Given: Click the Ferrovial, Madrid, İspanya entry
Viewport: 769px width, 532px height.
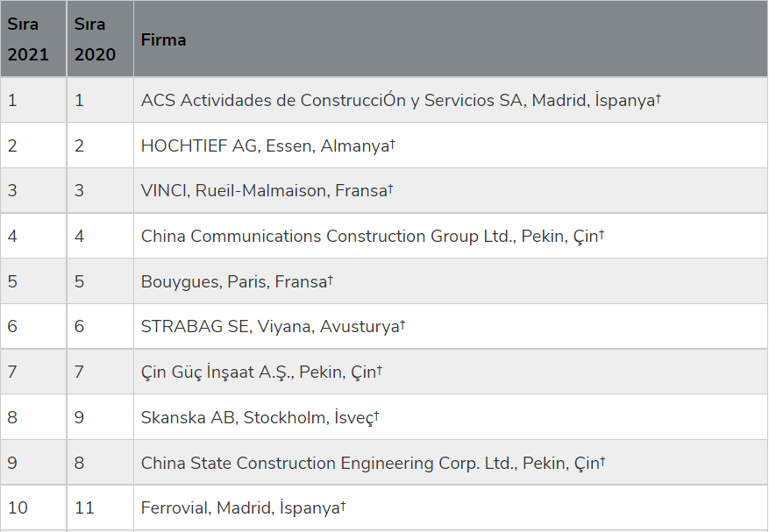Looking at the screenshot, I should pyautogui.click(x=240, y=508).
